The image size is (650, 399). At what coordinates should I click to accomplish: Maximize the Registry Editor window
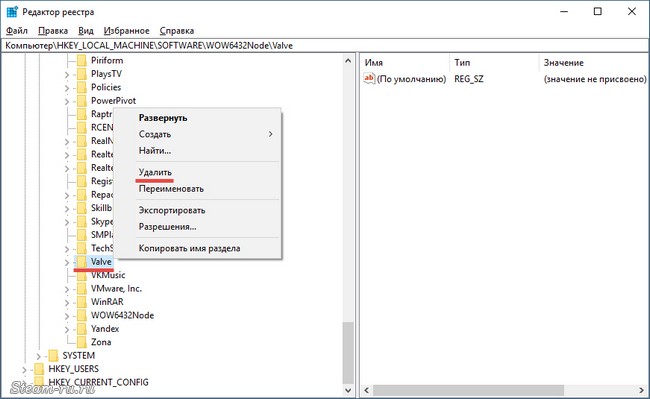597,12
